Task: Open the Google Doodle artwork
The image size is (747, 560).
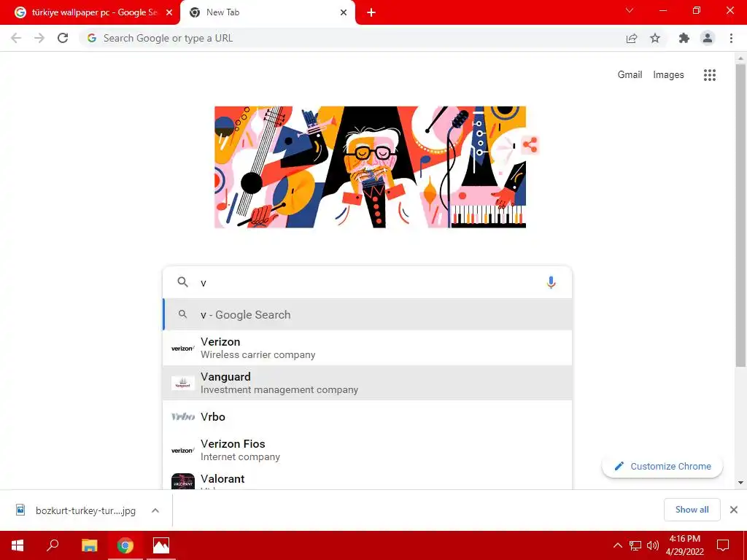Action: tap(370, 167)
